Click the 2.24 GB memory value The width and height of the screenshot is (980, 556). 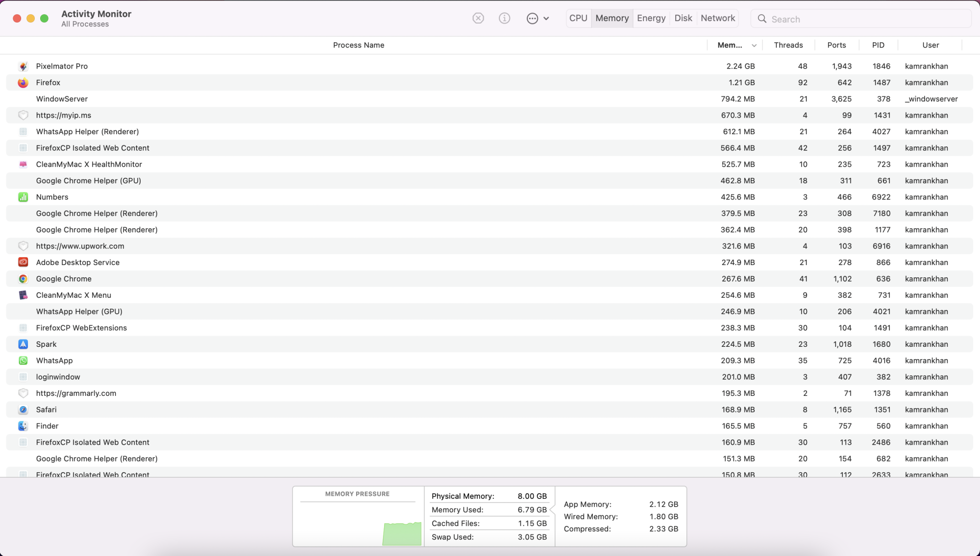tap(740, 66)
